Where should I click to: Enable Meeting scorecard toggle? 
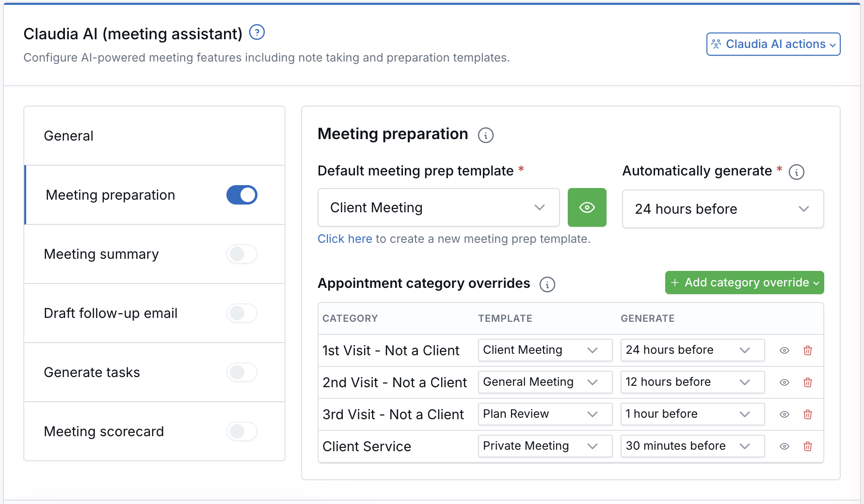[x=242, y=431]
